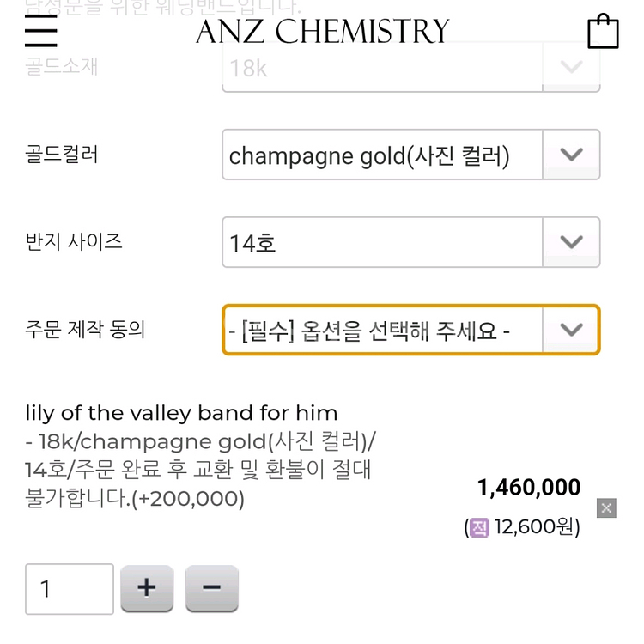
Task: Click the quantity input field
Action: tap(70, 589)
